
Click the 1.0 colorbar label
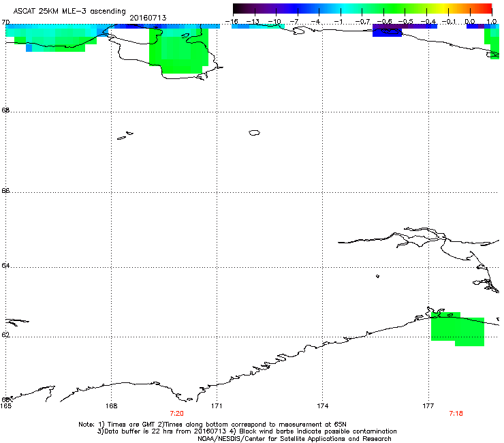492,22
